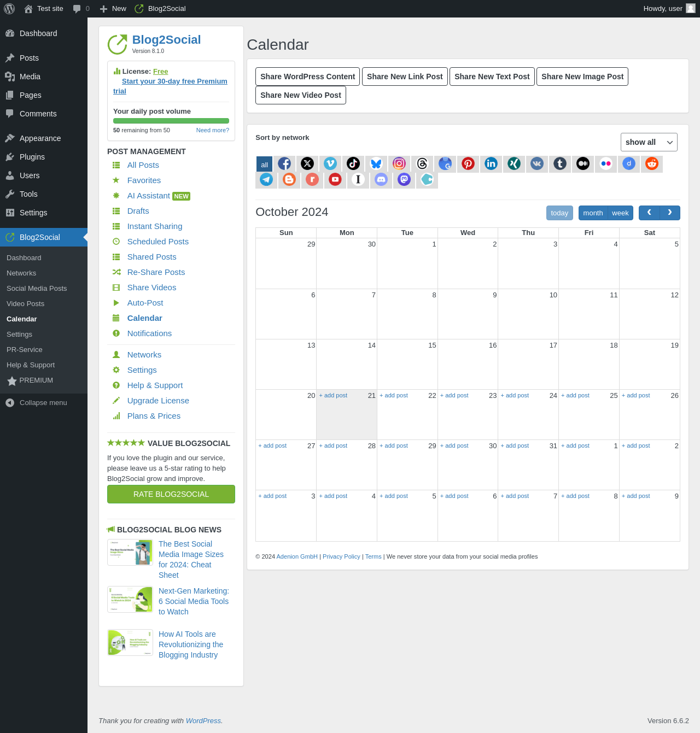
Task: Filter calendar by LinkedIn network
Action: (491, 163)
